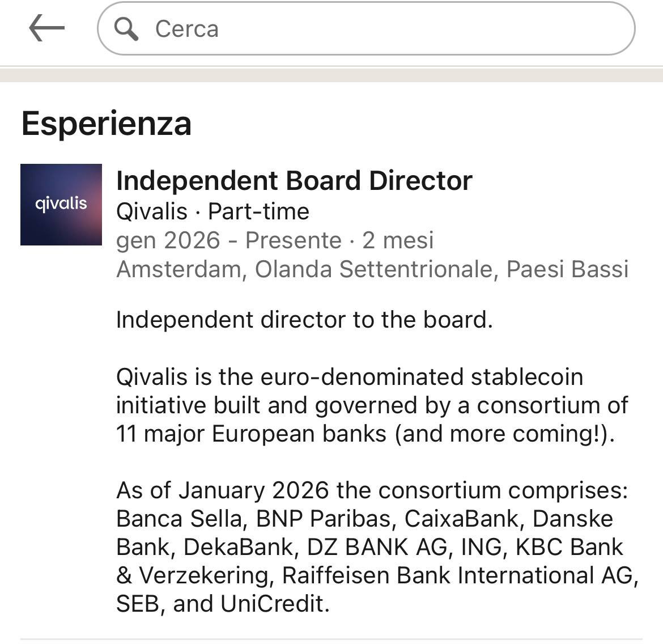
Task: Click the "2 mesi" duration text
Action: [398, 240]
